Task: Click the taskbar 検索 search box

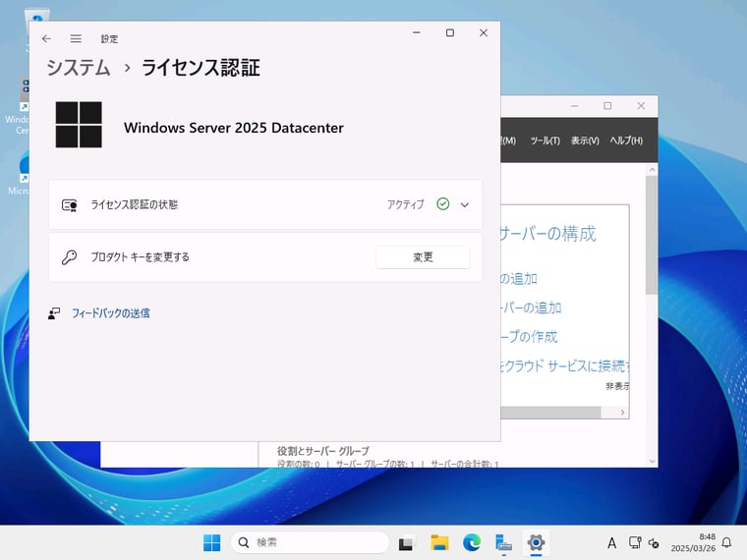Action: [x=311, y=542]
